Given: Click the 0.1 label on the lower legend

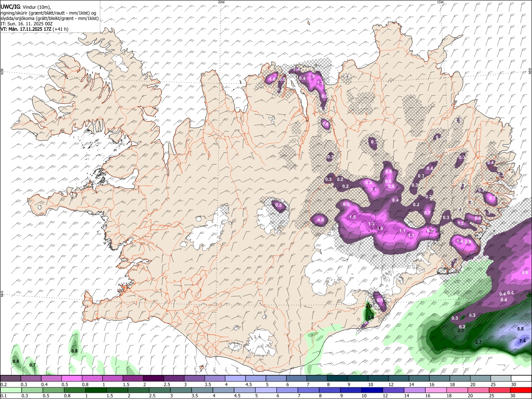Looking at the screenshot, I should (3, 396).
